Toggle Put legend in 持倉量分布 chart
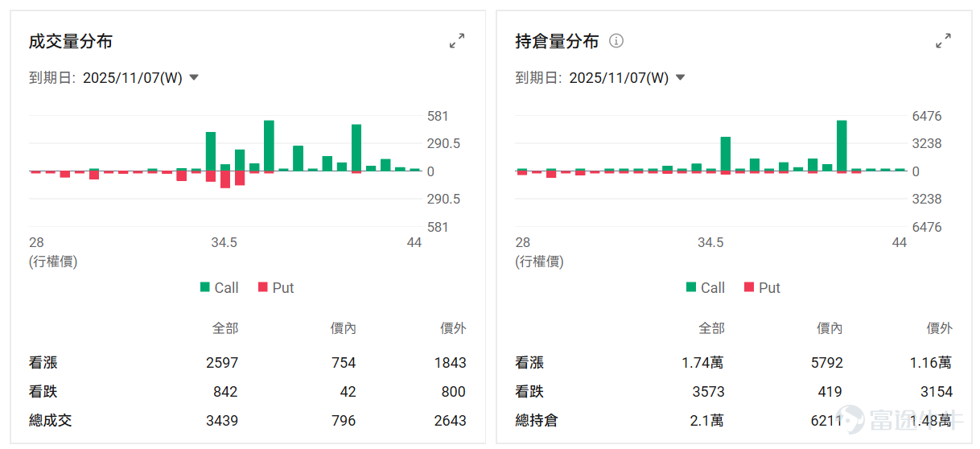The image size is (980, 449). click(x=762, y=287)
